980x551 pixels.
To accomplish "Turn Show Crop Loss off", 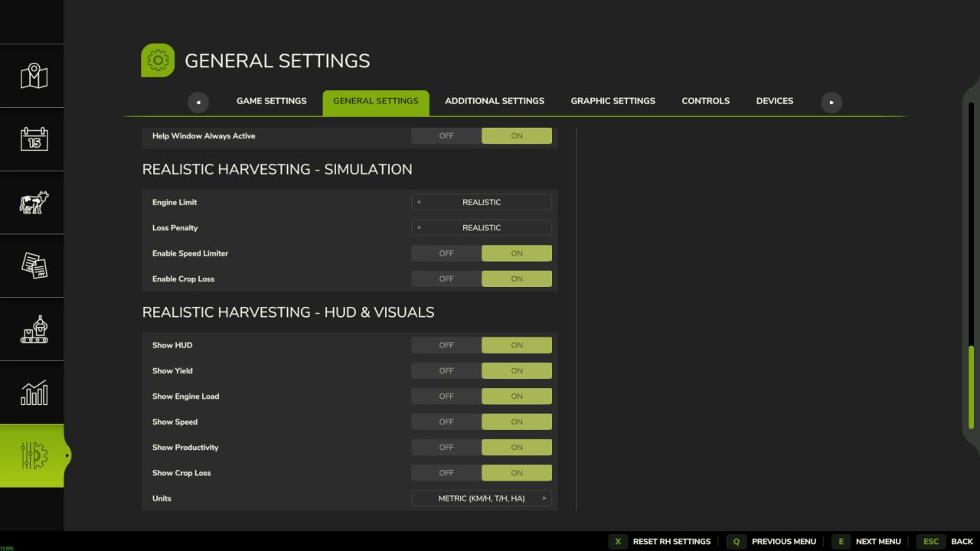I will [x=446, y=472].
